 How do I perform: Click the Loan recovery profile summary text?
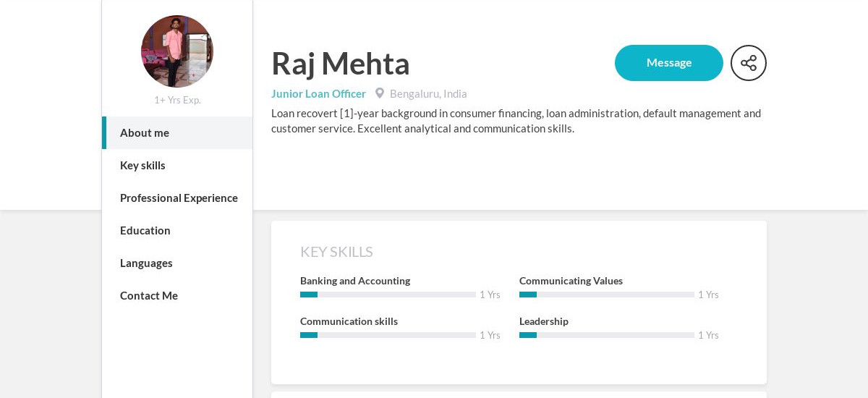pyautogui.click(x=516, y=121)
